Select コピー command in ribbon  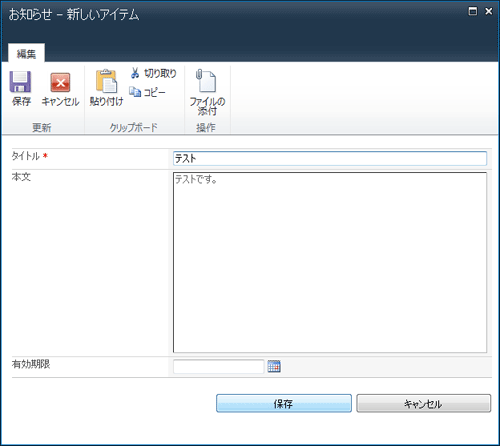pos(147,92)
